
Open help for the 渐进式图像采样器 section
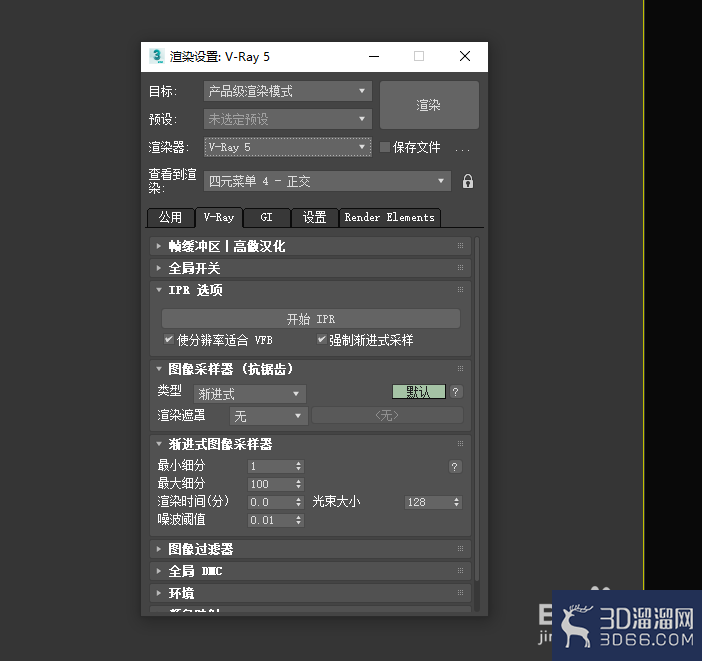tap(454, 467)
